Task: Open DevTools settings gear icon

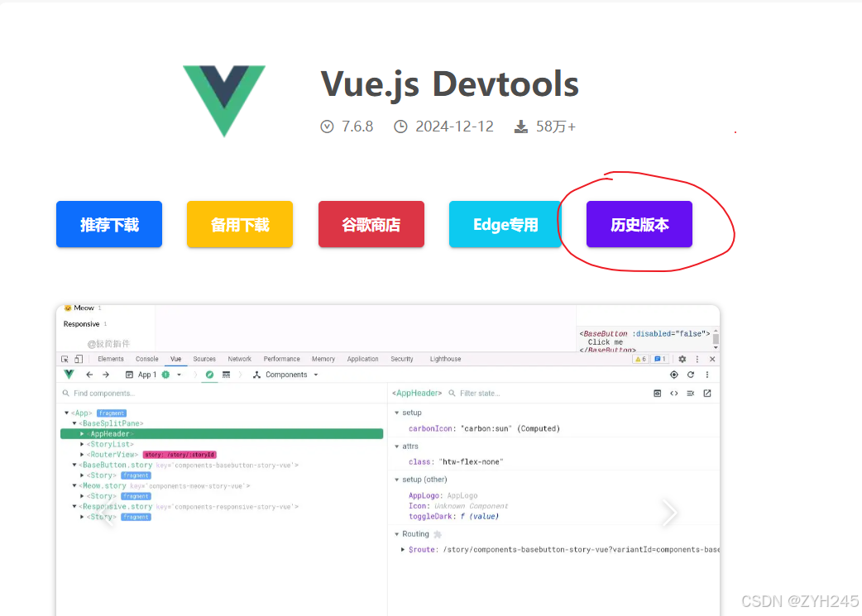Action: coord(682,359)
